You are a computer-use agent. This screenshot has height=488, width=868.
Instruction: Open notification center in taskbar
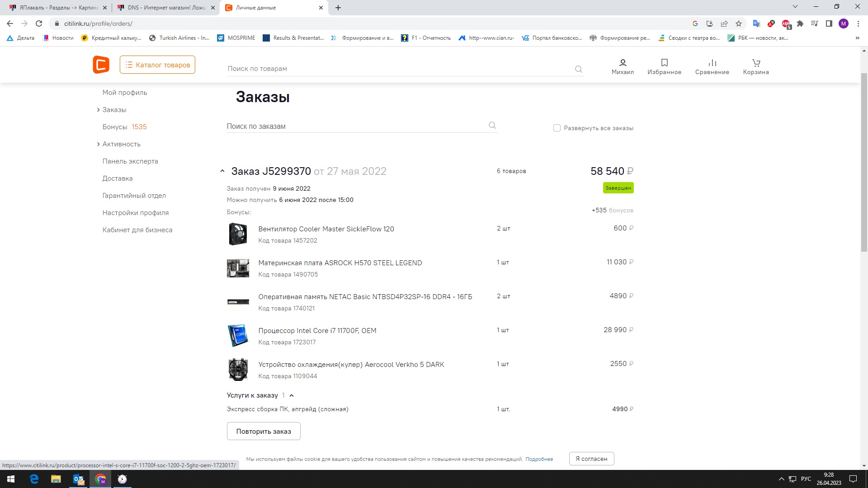tap(853, 479)
